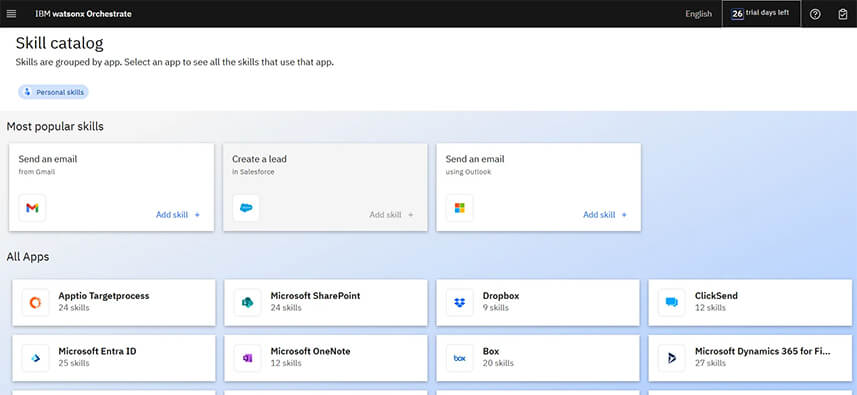This screenshot has width=857, height=395.
Task: Click the "12 skills" text under ClickSend
Action: click(710, 308)
